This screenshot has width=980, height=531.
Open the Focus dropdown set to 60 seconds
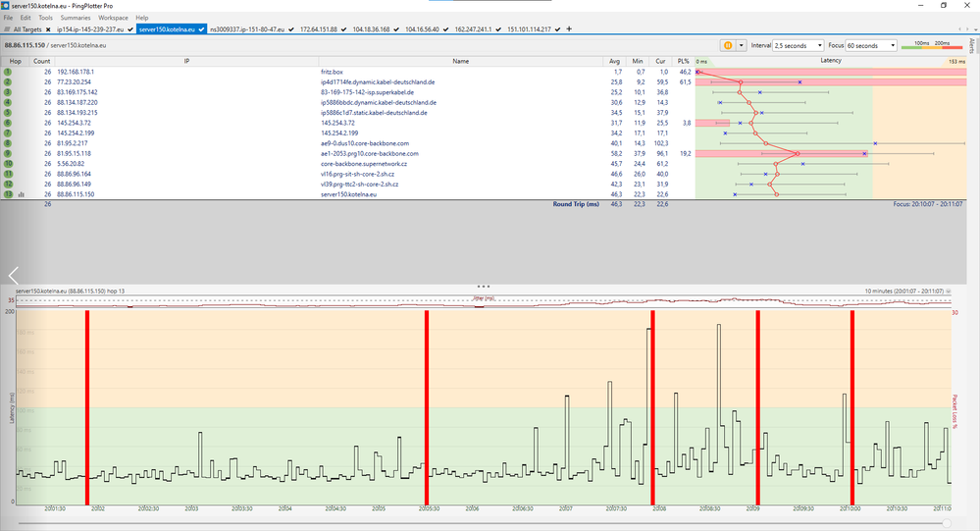[x=871, y=46]
